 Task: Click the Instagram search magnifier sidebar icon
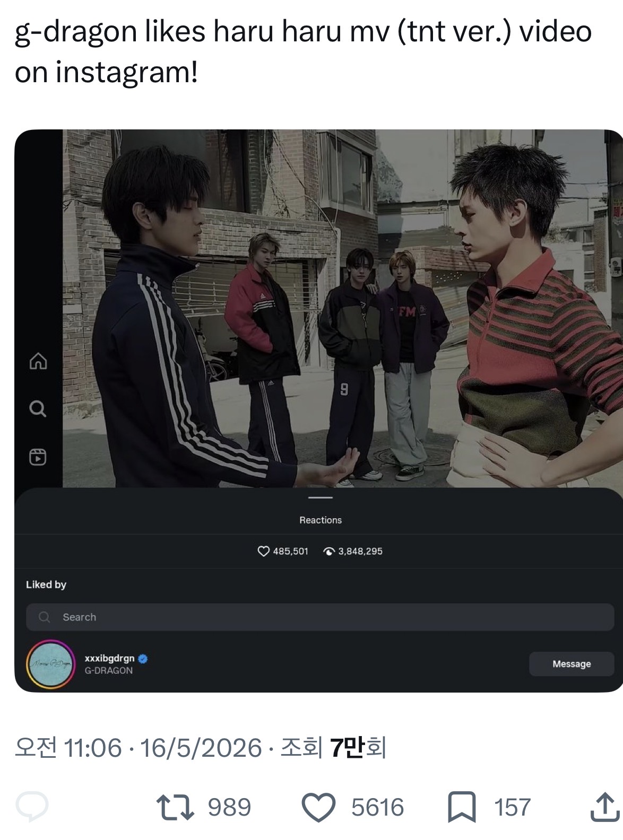coord(37,409)
